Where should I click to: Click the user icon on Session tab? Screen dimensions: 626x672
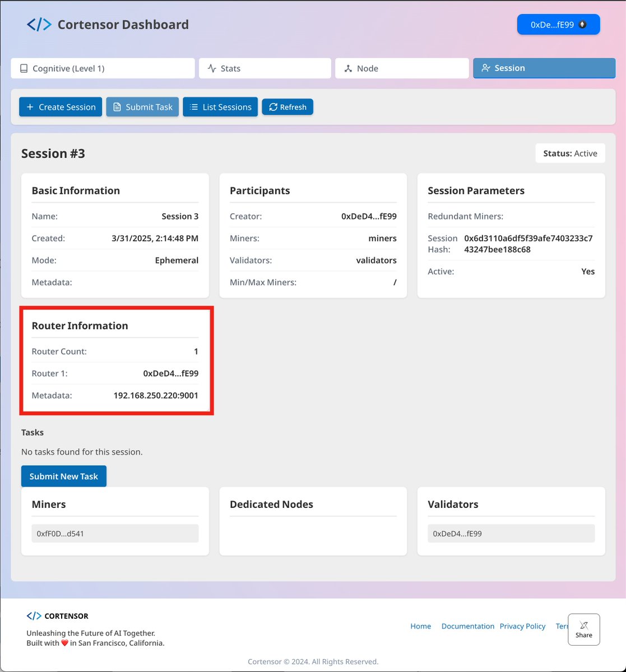click(x=486, y=68)
